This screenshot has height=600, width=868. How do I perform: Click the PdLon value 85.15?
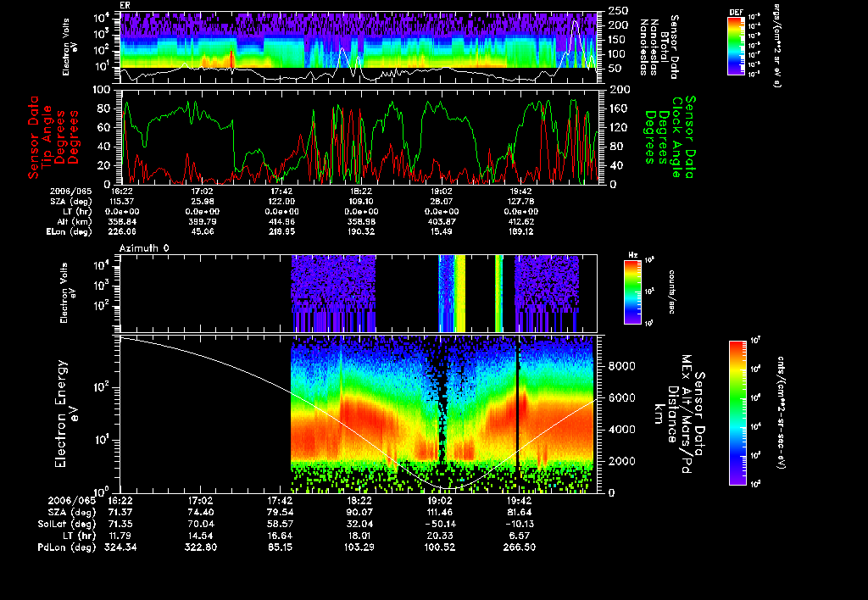tap(280, 547)
